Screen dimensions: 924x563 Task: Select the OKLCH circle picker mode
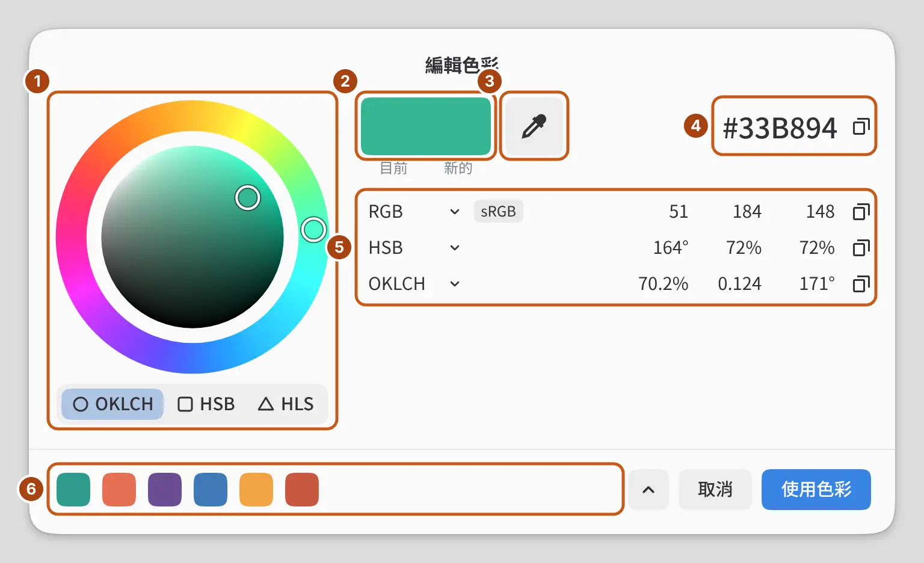(112, 404)
